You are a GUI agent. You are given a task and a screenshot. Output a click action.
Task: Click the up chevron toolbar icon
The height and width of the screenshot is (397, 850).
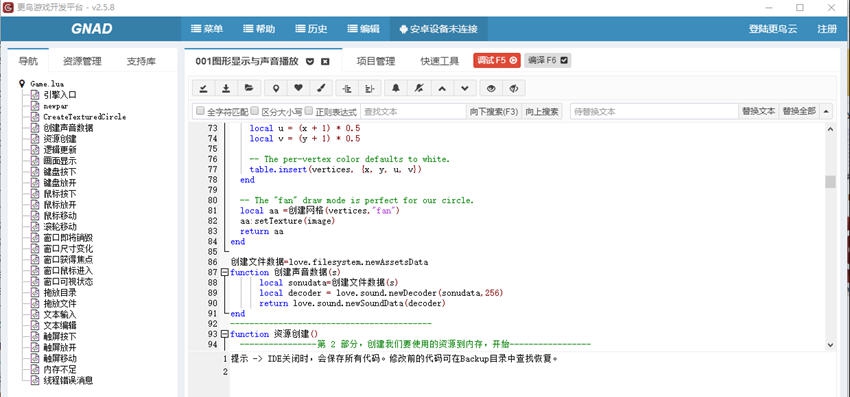(x=442, y=88)
